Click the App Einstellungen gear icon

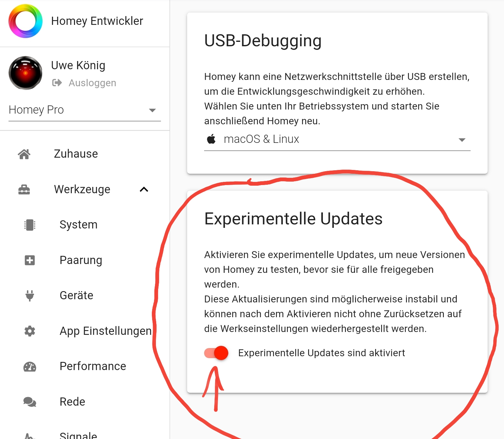coord(30,331)
